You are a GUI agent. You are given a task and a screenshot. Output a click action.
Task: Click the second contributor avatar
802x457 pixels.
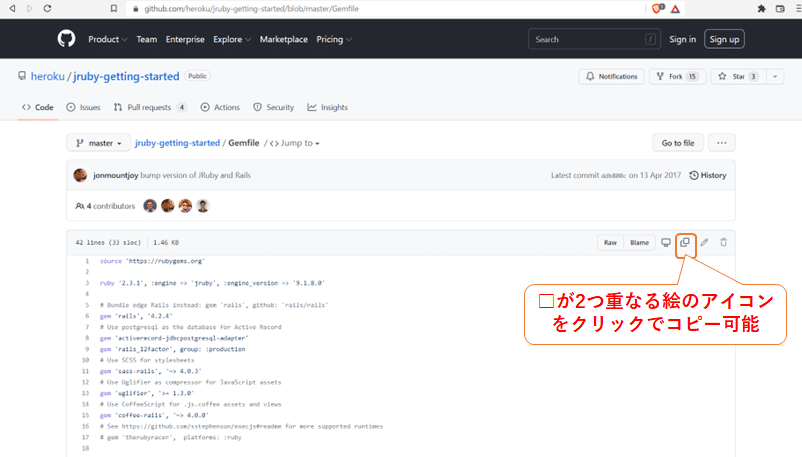tap(168, 206)
